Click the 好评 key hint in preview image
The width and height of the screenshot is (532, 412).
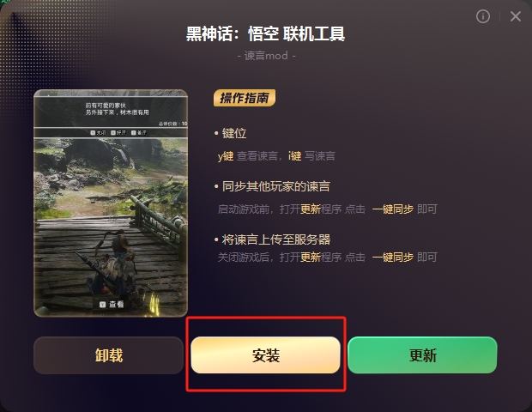pyautogui.click(x=118, y=133)
